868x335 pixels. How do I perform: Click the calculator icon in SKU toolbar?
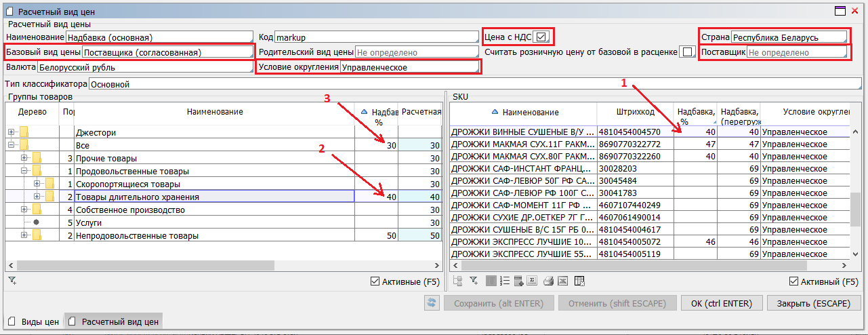click(x=519, y=281)
